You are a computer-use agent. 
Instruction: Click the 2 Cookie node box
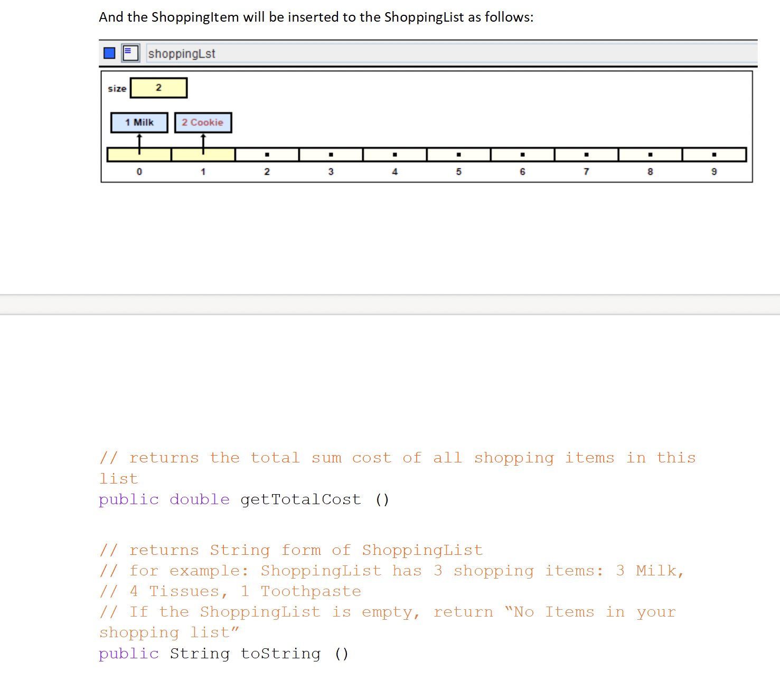point(203,122)
